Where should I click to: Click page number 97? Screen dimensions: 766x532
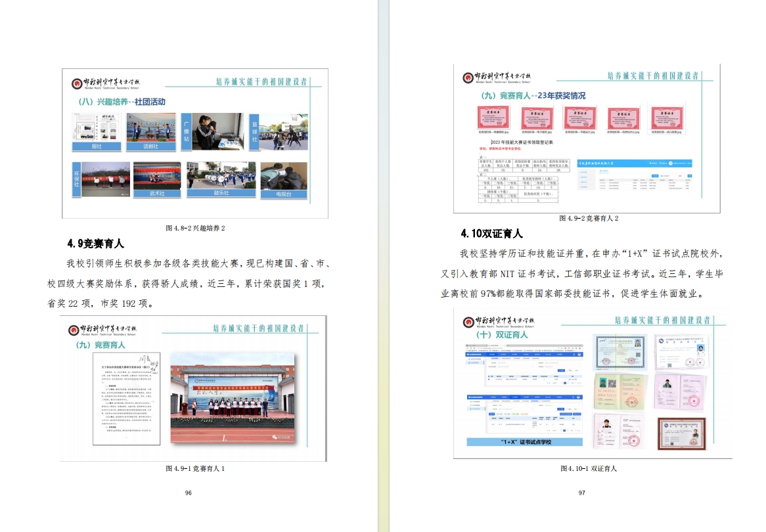[581, 493]
